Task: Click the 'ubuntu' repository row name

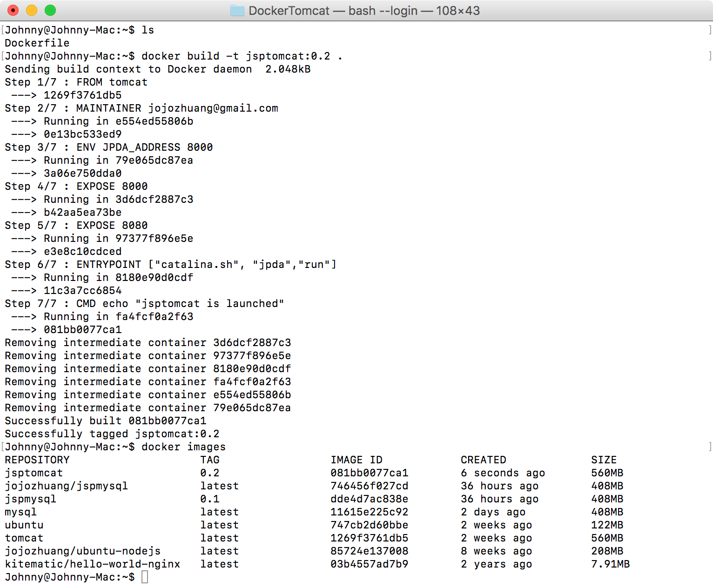Action: 24,525
